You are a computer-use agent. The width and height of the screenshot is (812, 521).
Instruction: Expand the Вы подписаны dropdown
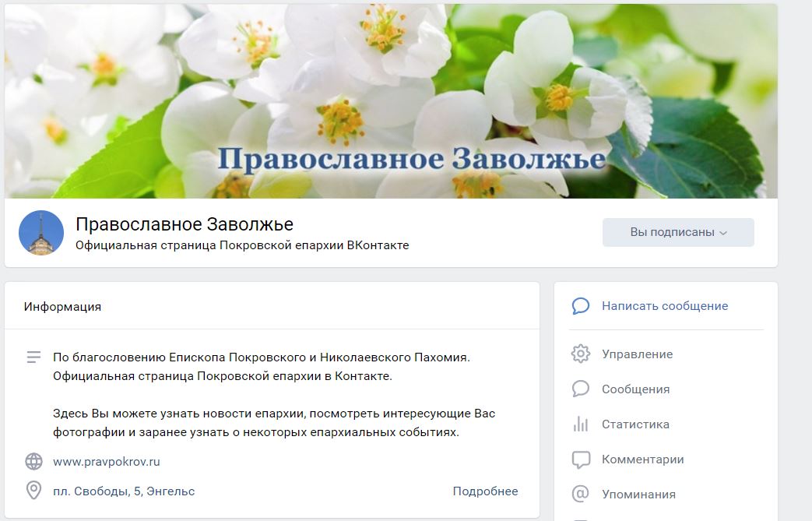tap(678, 232)
